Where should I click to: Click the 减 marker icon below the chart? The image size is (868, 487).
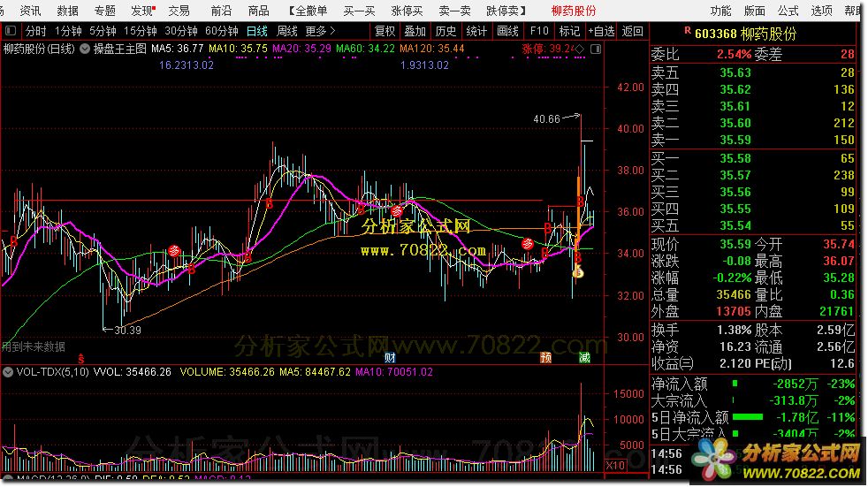tap(584, 358)
